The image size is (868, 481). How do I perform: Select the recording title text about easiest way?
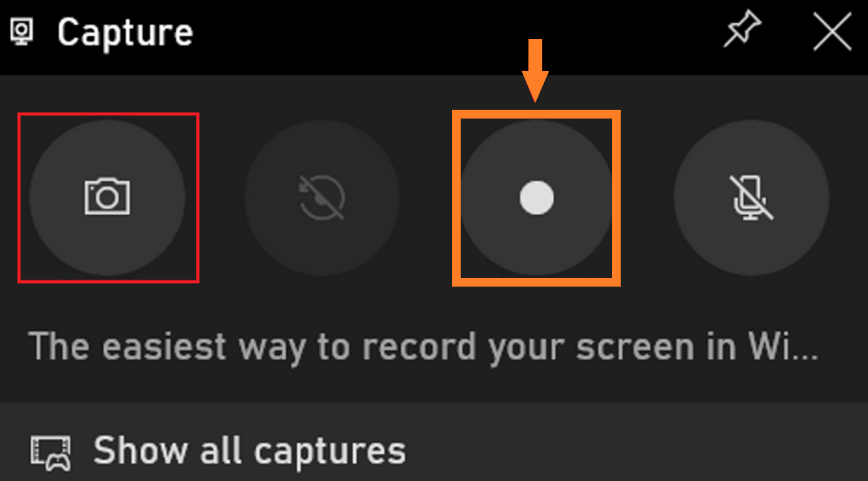424,346
